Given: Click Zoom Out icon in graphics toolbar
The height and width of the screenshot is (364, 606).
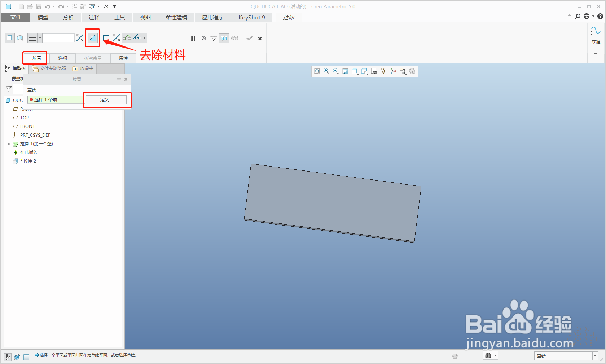Looking at the screenshot, I should pyautogui.click(x=336, y=71).
